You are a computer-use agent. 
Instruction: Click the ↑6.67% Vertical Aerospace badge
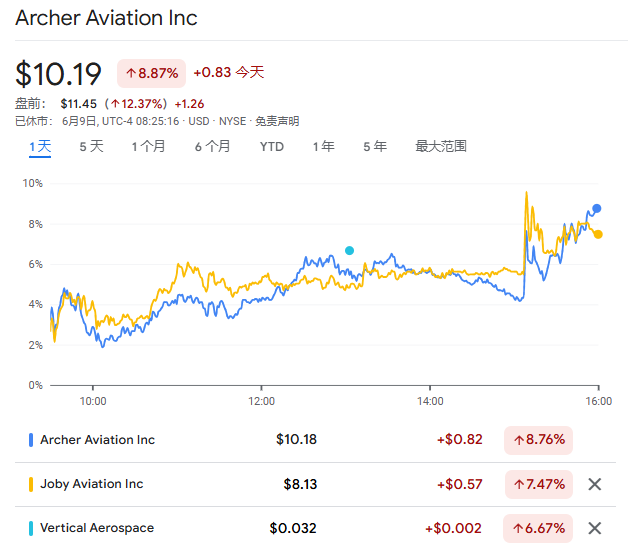[538, 528]
